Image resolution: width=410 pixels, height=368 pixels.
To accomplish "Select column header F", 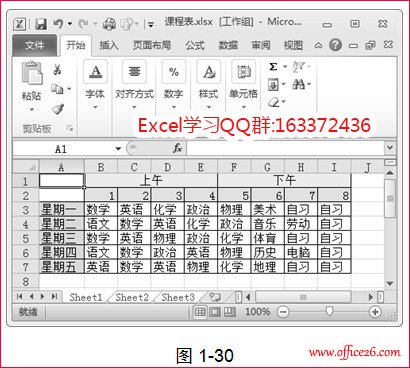I will point(234,167).
